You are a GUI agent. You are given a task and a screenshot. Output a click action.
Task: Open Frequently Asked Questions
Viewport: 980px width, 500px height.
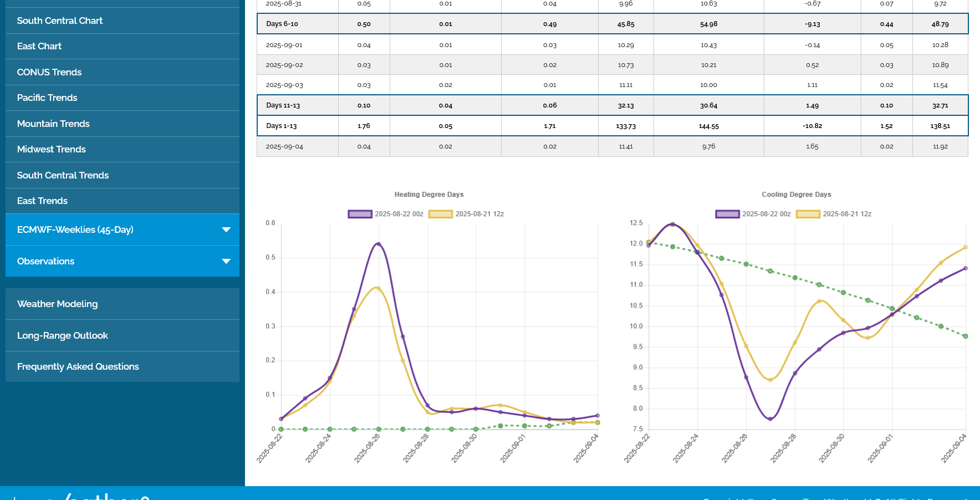tap(78, 366)
